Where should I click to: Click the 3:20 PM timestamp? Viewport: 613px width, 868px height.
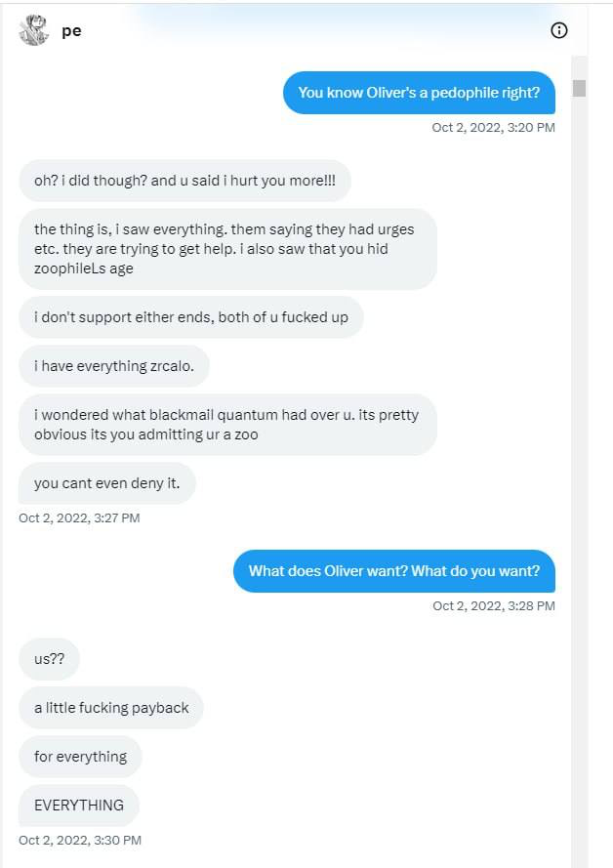[x=494, y=127]
